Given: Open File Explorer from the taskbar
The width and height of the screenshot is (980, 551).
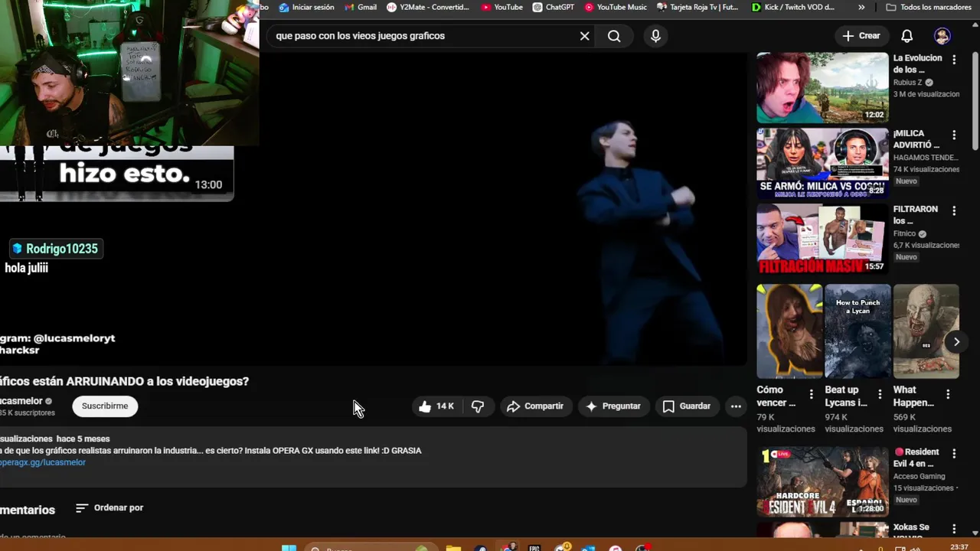Looking at the screenshot, I should click(453, 548).
